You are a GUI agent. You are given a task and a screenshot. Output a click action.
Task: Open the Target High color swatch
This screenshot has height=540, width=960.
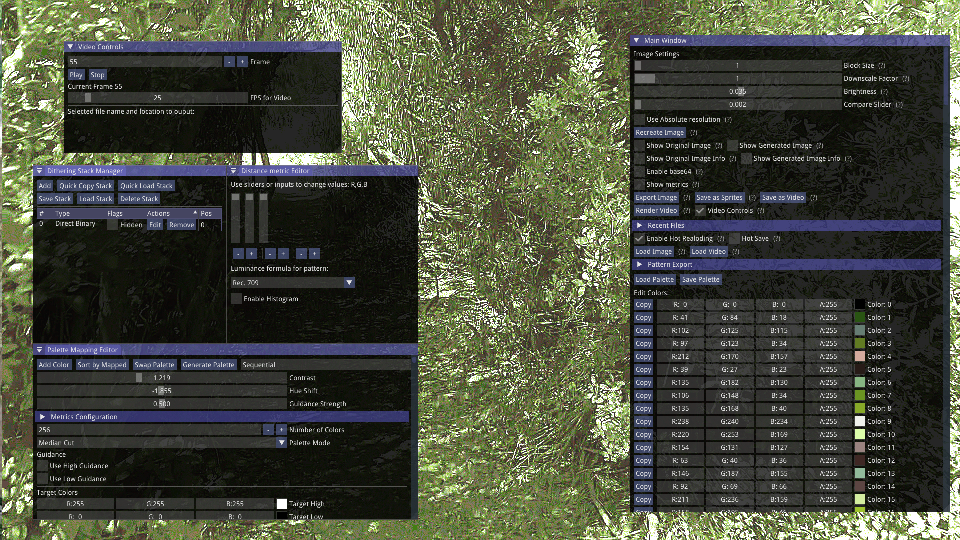pyautogui.click(x=282, y=503)
